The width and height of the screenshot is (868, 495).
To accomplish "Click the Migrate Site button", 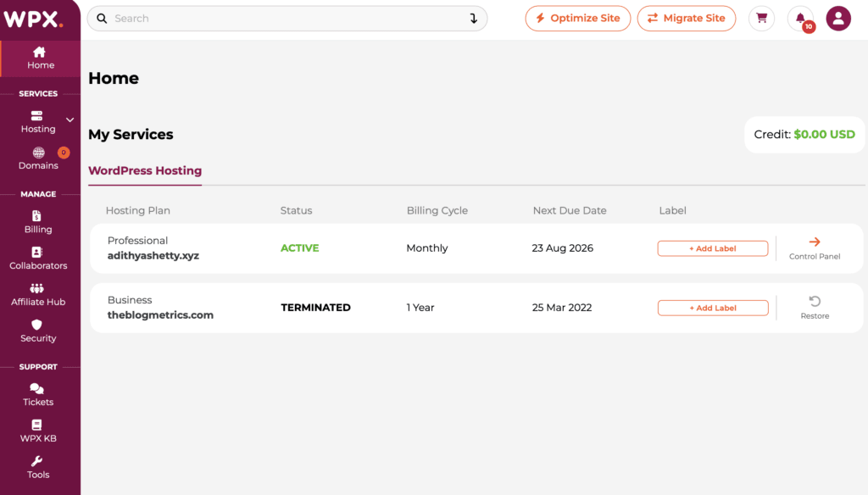I will [687, 19].
